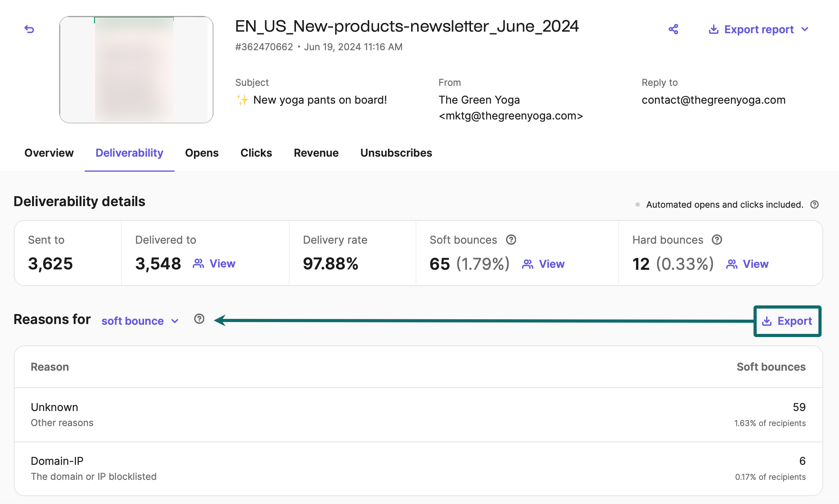839x504 pixels.
Task: Select the Revenue tab
Action: (316, 153)
